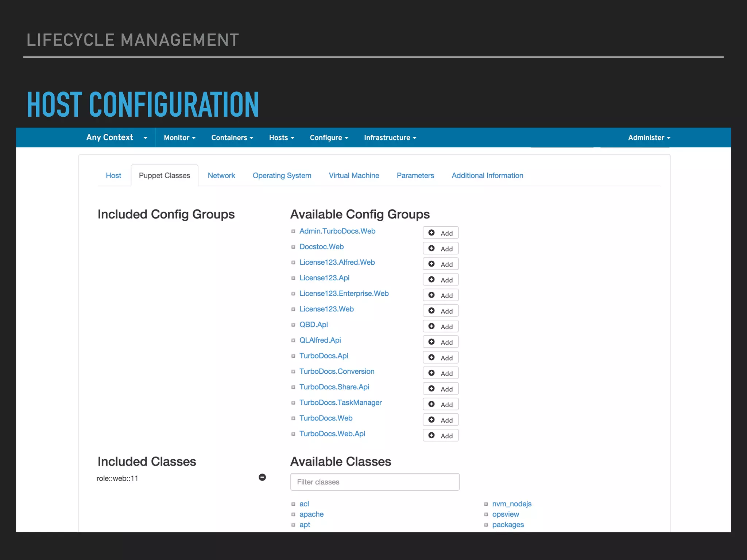The width and height of the screenshot is (747, 560).
Task: Switch to the Operating System tab
Action: tap(282, 175)
